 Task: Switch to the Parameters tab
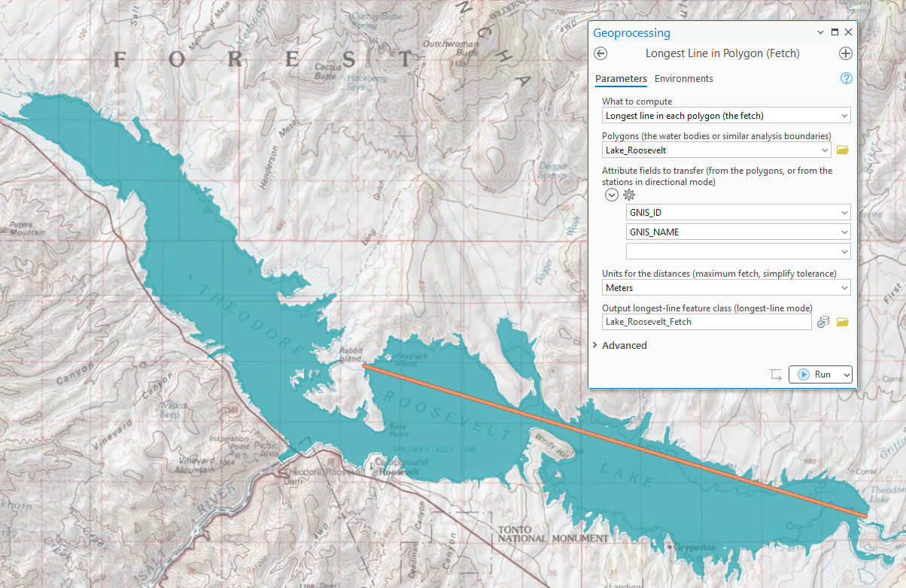point(621,78)
